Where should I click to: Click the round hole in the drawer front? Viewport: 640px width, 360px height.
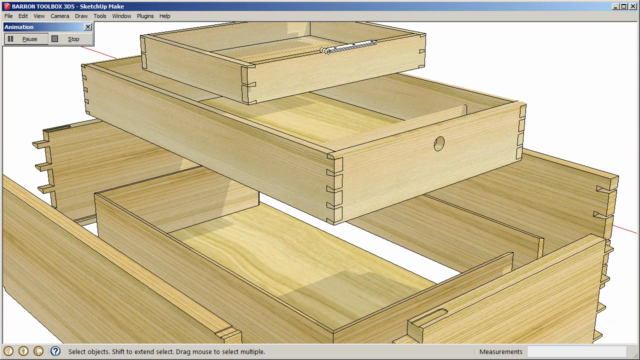click(439, 144)
